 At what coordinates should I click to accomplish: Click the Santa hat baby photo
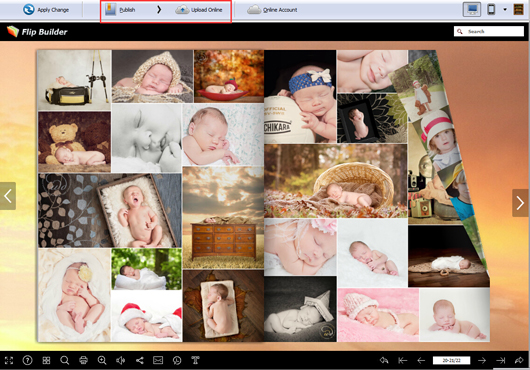pyautogui.click(x=147, y=316)
